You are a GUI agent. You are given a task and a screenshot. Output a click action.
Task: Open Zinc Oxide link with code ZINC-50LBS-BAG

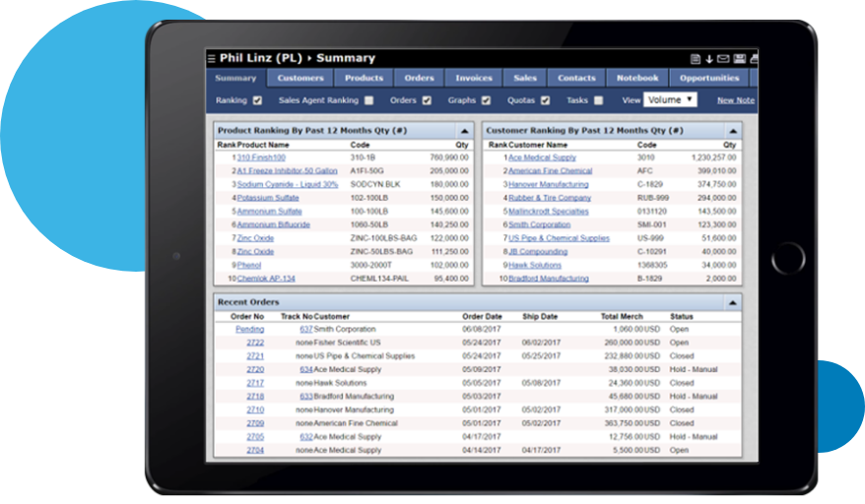[255, 252]
